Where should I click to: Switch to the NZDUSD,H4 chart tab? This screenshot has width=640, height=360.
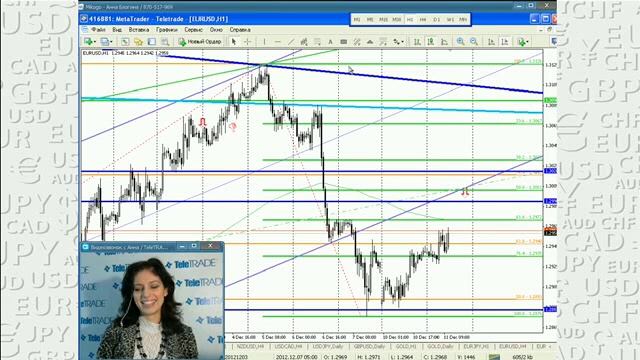[x=250, y=347]
